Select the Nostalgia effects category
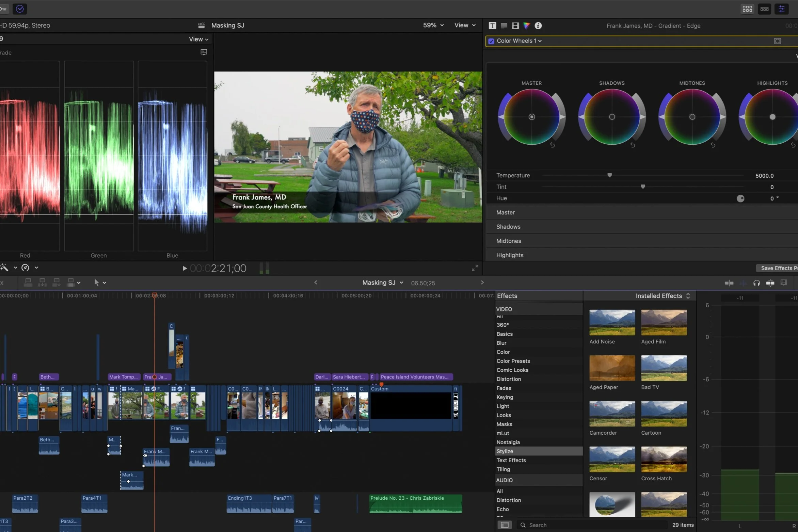This screenshot has width=798, height=532. pyautogui.click(x=539, y=442)
